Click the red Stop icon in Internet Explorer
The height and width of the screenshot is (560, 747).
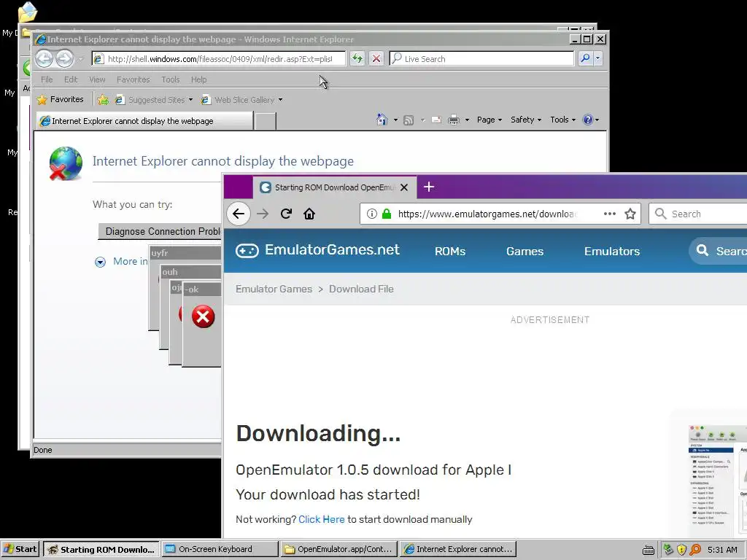[376, 58]
